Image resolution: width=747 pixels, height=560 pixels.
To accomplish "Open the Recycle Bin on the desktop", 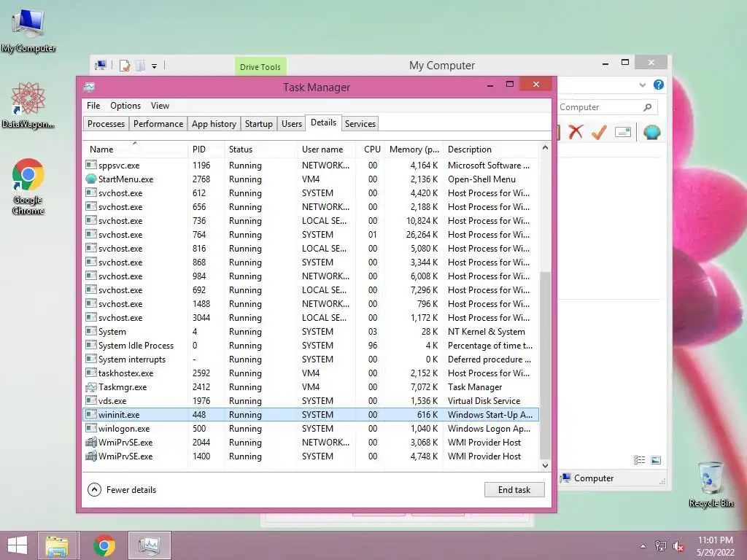I will pyautogui.click(x=711, y=484).
